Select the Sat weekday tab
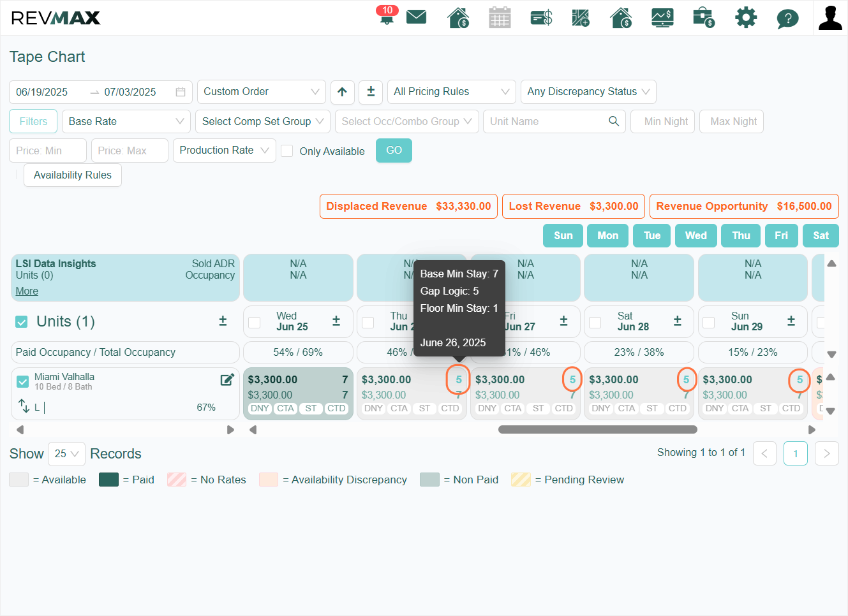848x616 pixels. [x=821, y=235]
